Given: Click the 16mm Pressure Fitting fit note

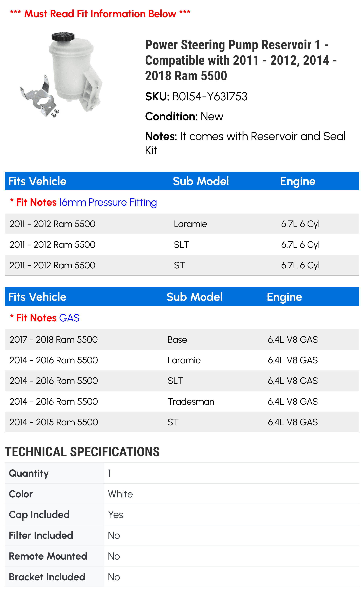Looking at the screenshot, I should pyautogui.click(x=108, y=202).
